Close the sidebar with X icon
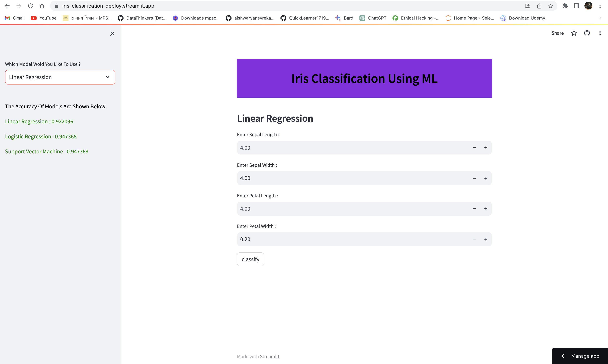This screenshot has height=364, width=608. [112, 34]
